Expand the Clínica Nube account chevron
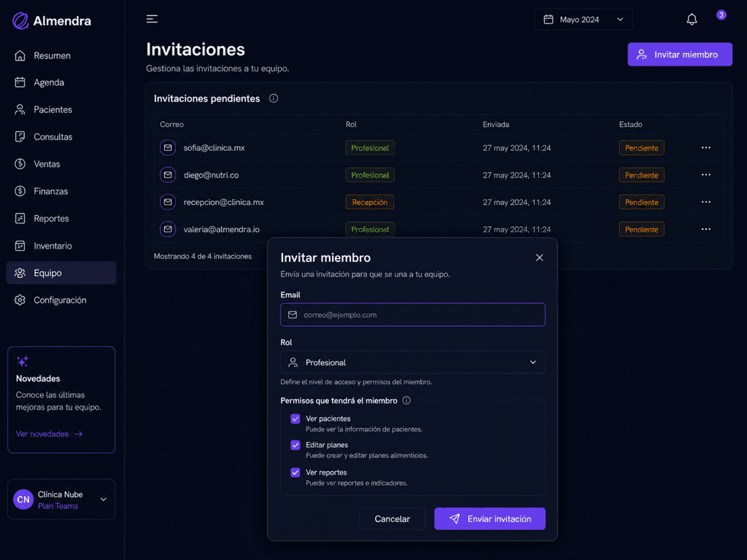This screenshot has width=747, height=560. pyautogui.click(x=104, y=499)
